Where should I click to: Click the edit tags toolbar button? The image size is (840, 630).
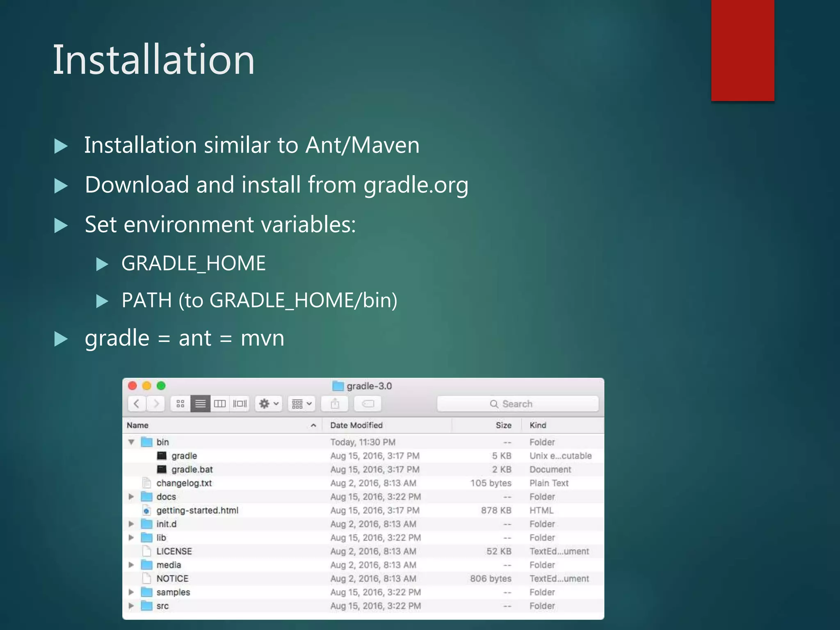[367, 404]
